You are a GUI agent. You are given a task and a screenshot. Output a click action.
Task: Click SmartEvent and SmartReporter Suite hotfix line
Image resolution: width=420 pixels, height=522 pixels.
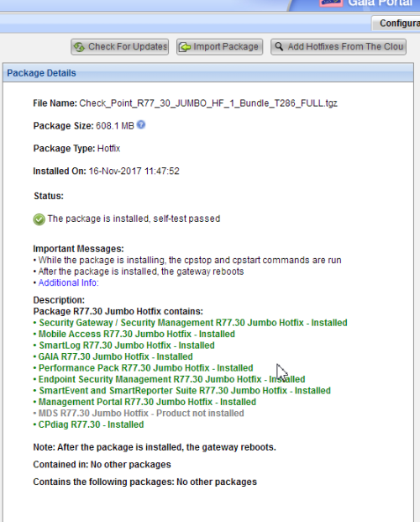click(x=185, y=391)
